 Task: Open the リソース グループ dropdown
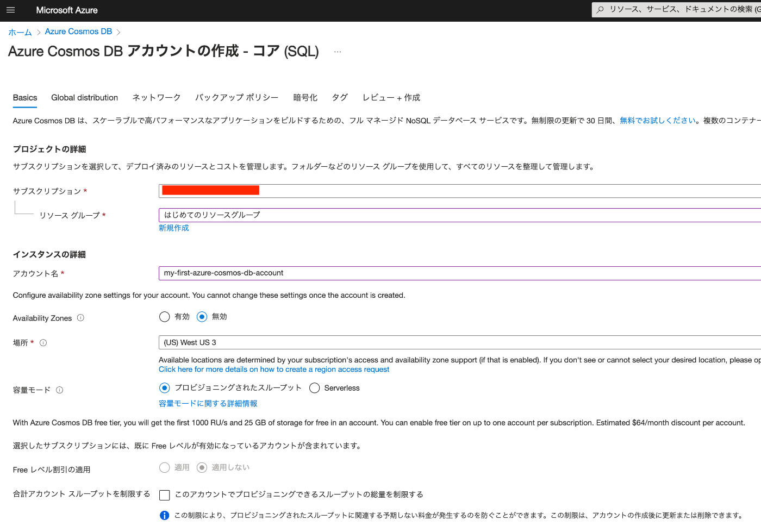tap(460, 215)
